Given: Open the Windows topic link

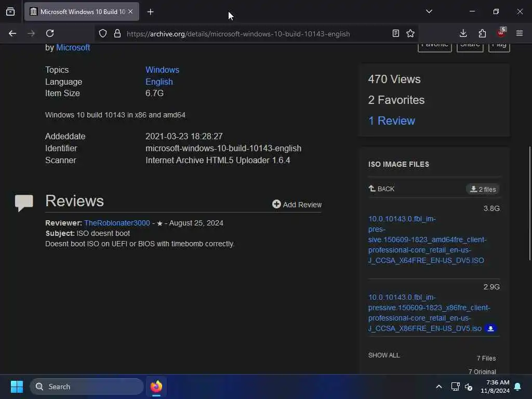Looking at the screenshot, I should point(162,70).
